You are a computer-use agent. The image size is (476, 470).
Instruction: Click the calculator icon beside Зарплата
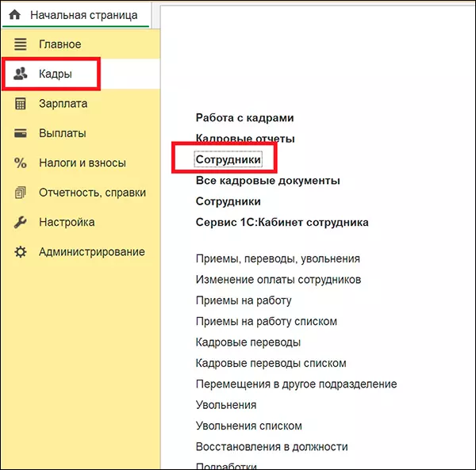tap(21, 104)
